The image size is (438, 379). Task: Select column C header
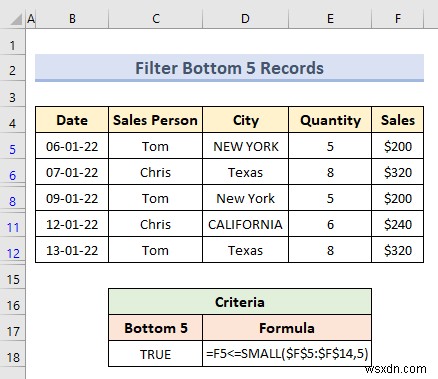156,19
